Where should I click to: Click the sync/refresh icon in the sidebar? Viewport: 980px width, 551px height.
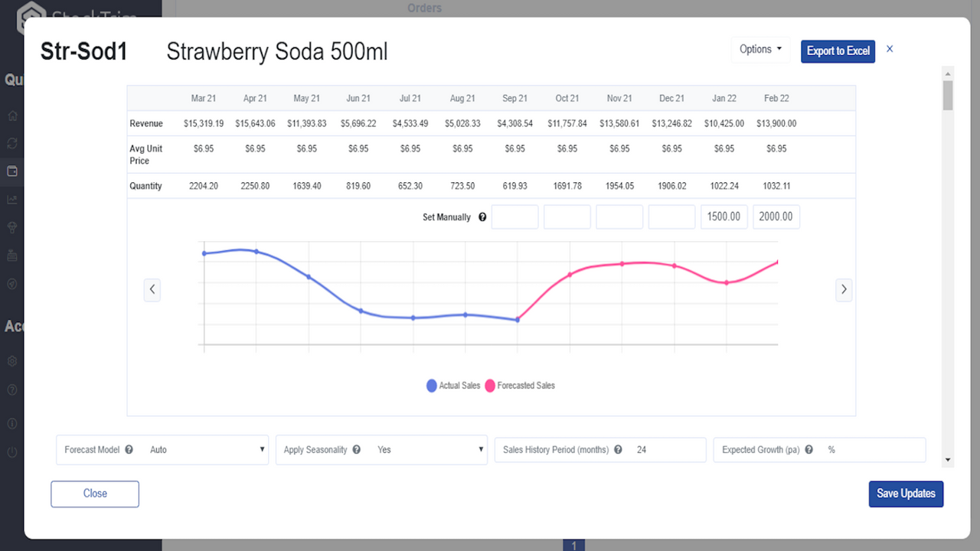click(x=11, y=143)
